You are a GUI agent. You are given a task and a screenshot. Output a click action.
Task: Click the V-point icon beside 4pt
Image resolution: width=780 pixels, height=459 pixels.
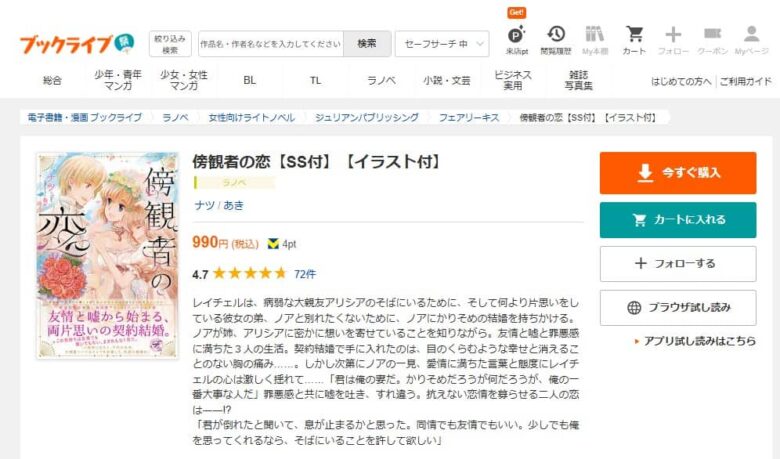(x=273, y=244)
